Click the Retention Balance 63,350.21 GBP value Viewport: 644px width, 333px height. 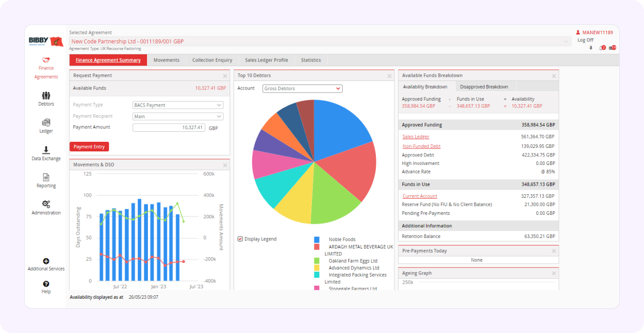[539, 236]
